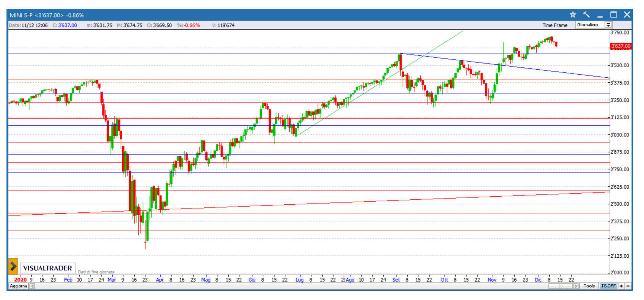Add chart to favorites with star icon
Viewport: 644px width, 300px height.
pos(573,14)
